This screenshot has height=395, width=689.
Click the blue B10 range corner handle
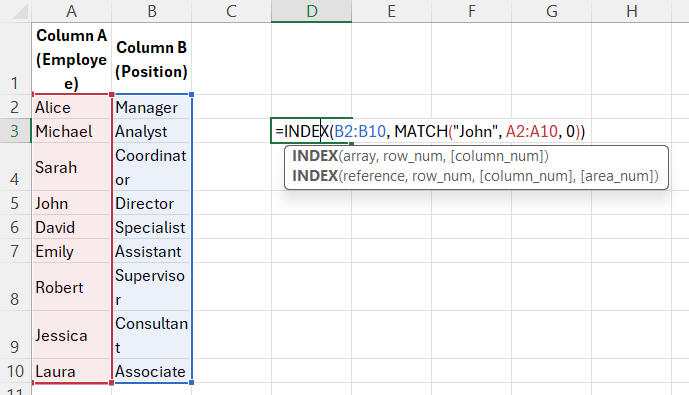point(192,383)
